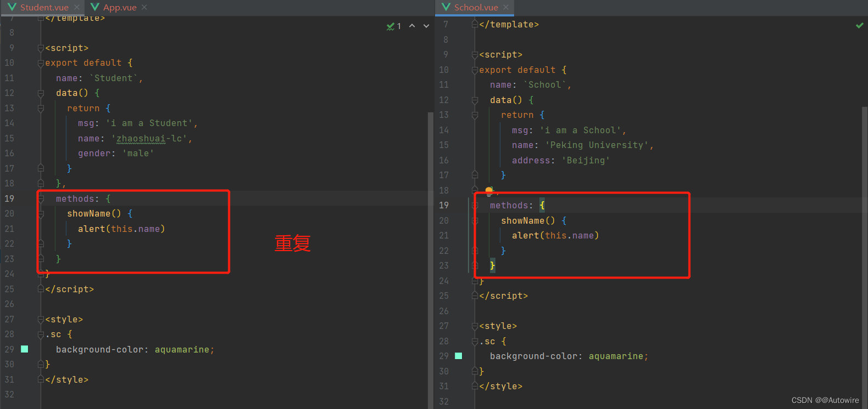Collapse the <style> block in Student.vue
Image resolution: width=868 pixels, height=409 pixels.
coord(41,320)
